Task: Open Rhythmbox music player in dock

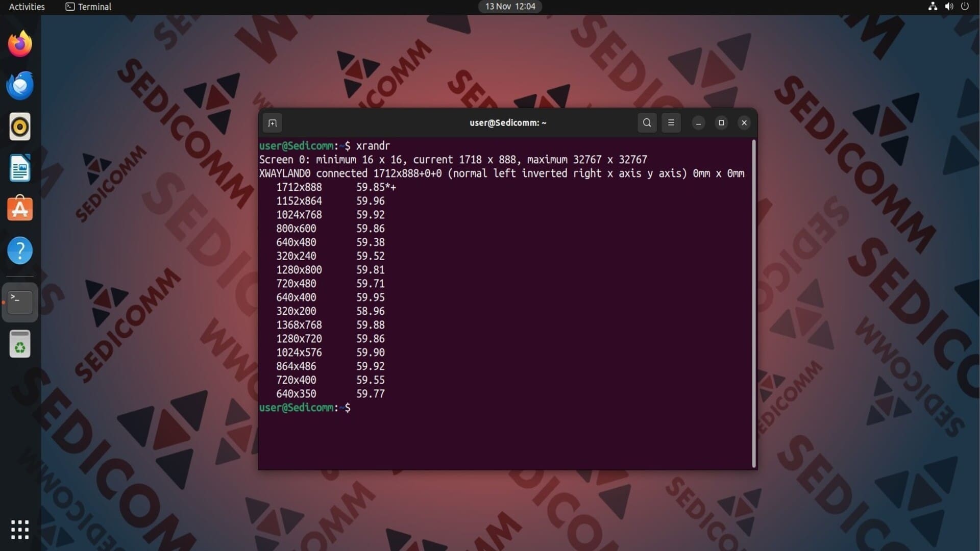Action: tap(20, 127)
